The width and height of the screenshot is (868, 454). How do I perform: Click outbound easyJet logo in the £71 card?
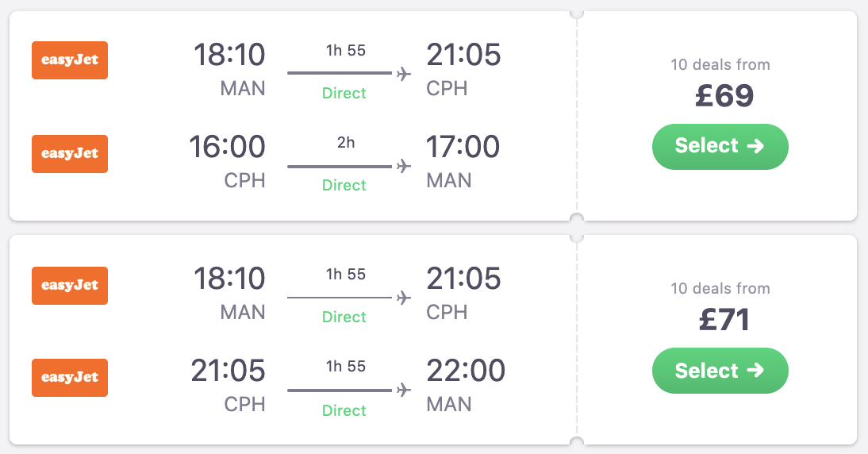pyautogui.click(x=70, y=286)
